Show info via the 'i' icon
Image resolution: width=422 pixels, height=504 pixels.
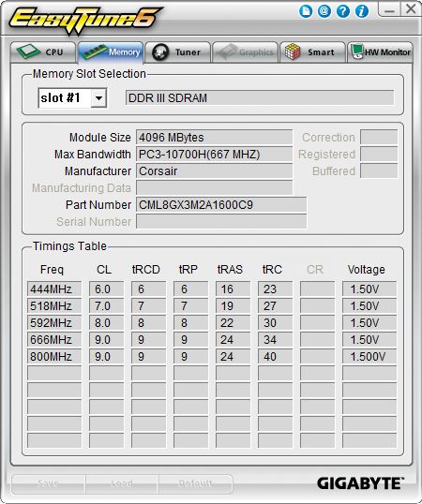point(362,11)
